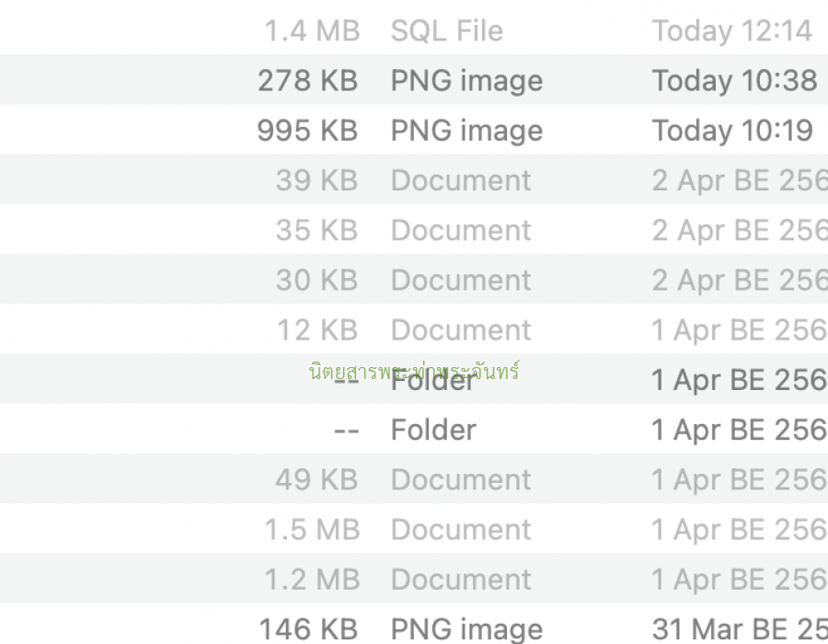Click the 995 KB size value
This screenshot has width=828, height=644.
[307, 131]
